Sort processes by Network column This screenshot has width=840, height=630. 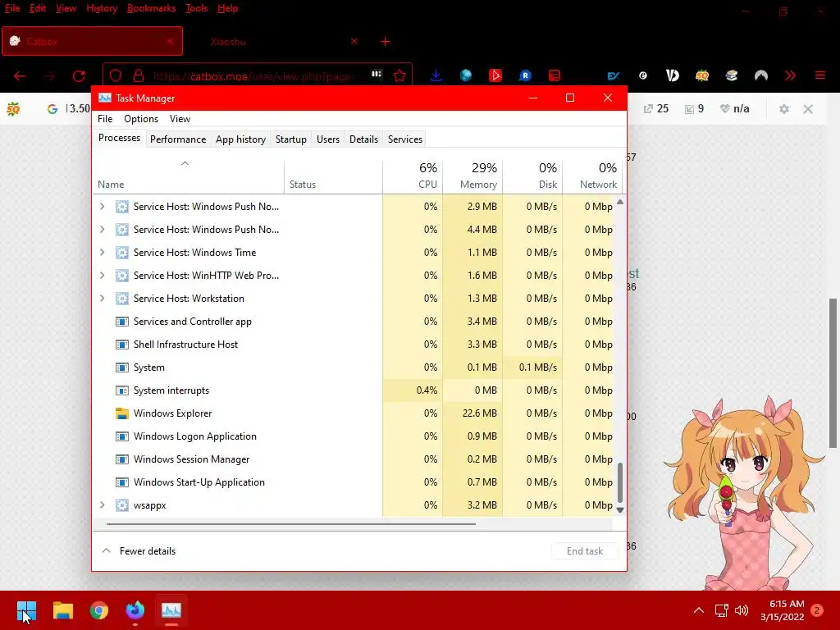point(592,176)
